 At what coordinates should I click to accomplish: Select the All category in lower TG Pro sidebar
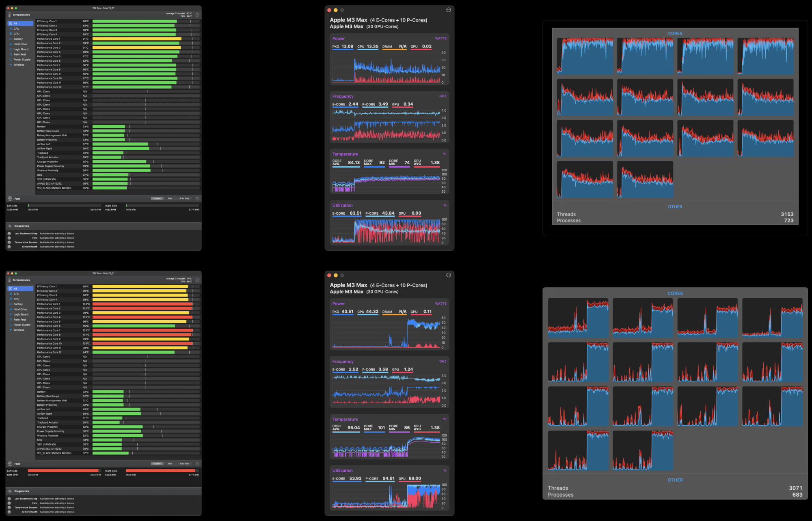click(x=20, y=289)
